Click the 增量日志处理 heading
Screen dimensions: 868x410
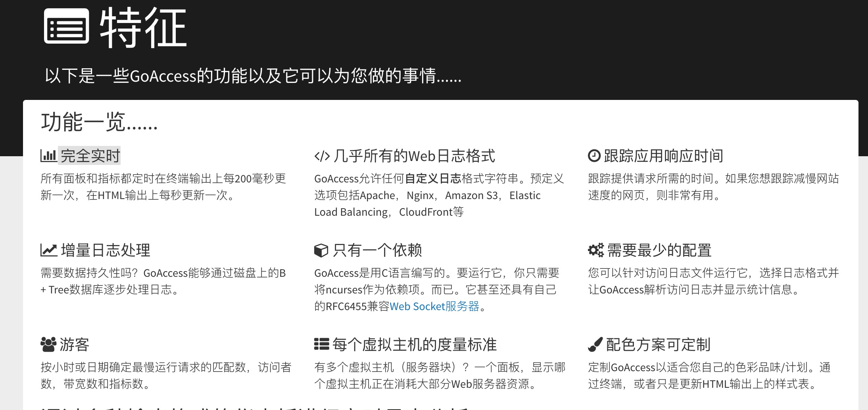(x=106, y=250)
